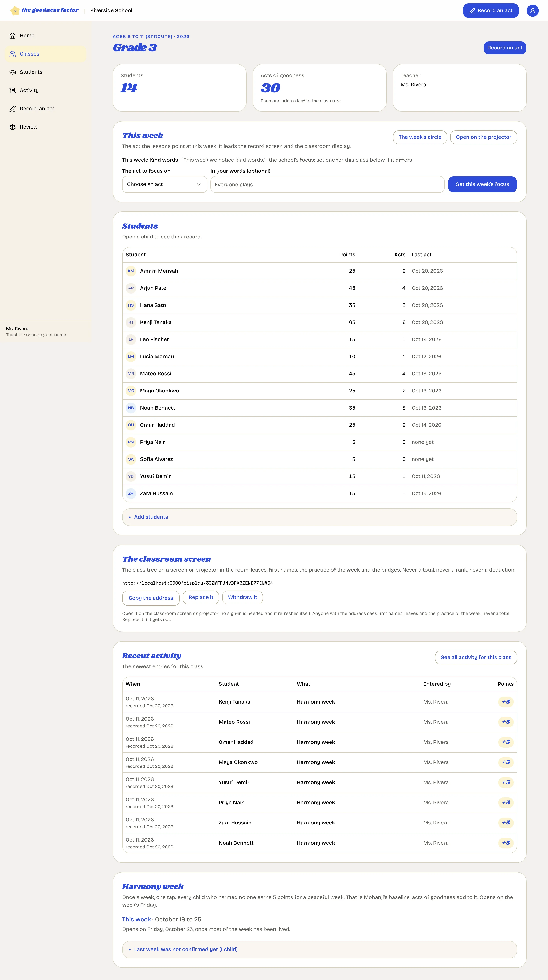The height and width of the screenshot is (980, 548).
Task: Click Replace it button
Action: pyautogui.click(x=201, y=597)
